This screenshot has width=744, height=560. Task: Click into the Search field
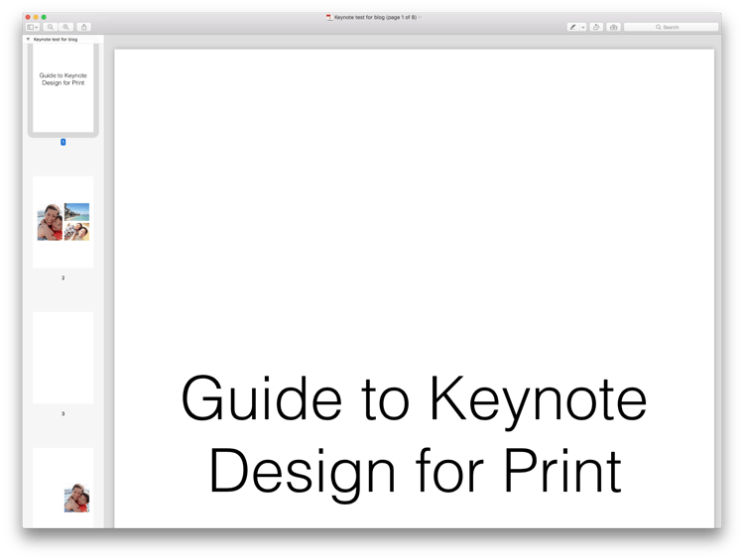click(671, 27)
